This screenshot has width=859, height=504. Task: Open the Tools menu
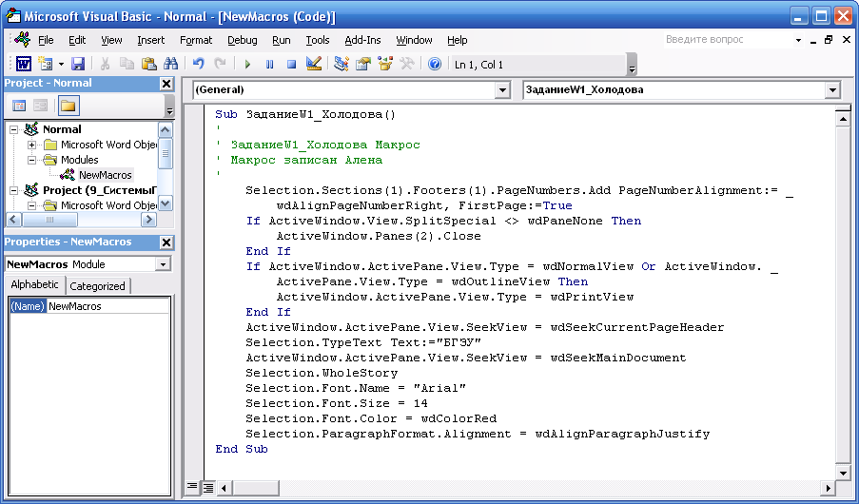(317, 40)
